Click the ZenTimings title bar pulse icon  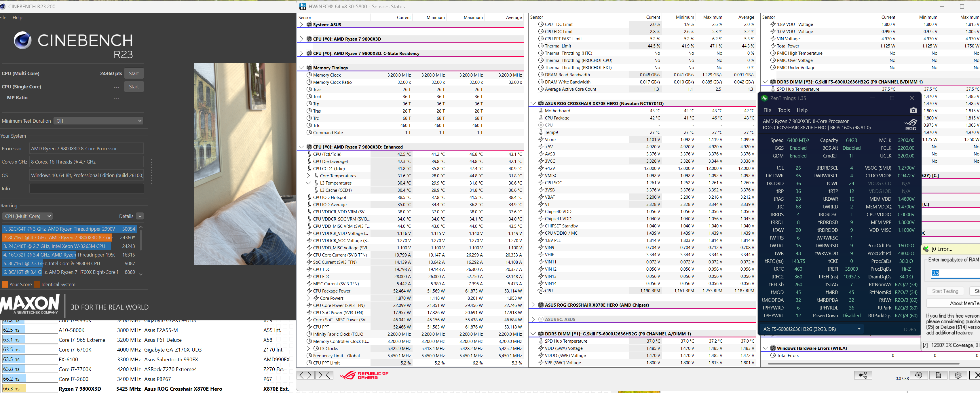tap(764, 98)
